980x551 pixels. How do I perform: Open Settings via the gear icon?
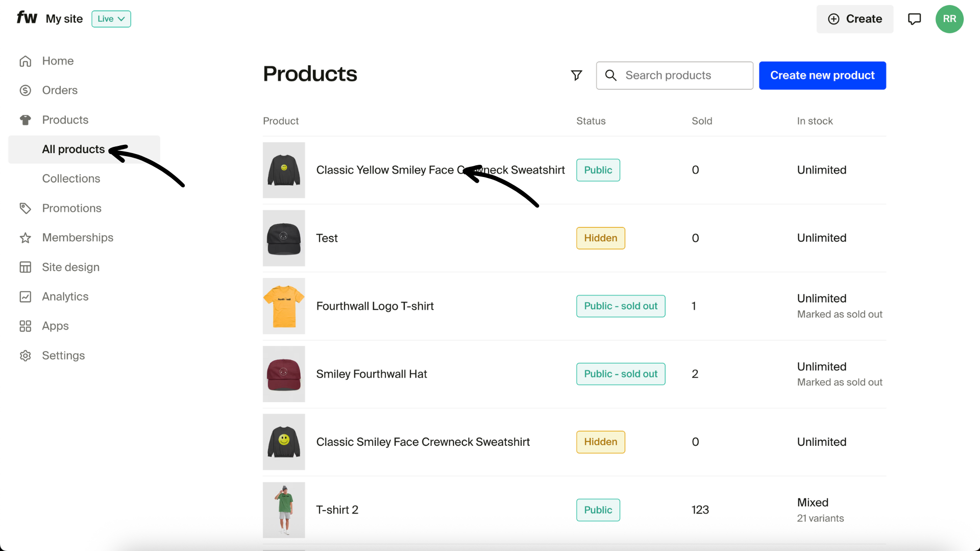pyautogui.click(x=26, y=356)
